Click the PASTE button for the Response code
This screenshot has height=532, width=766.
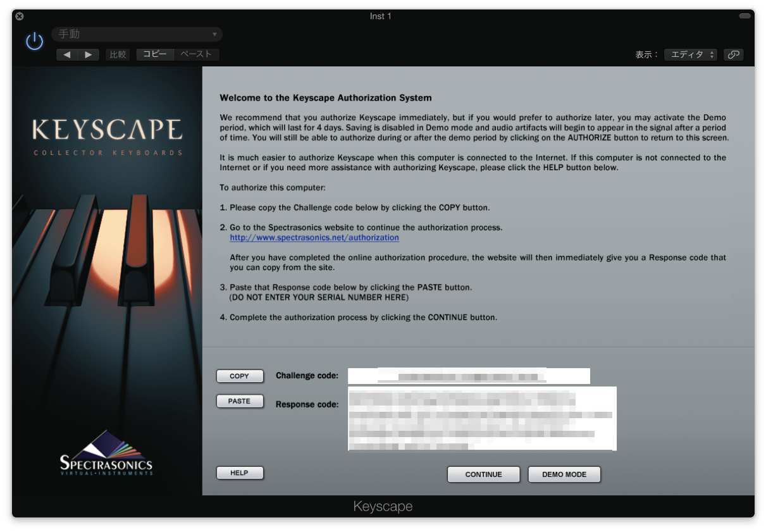pos(240,400)
